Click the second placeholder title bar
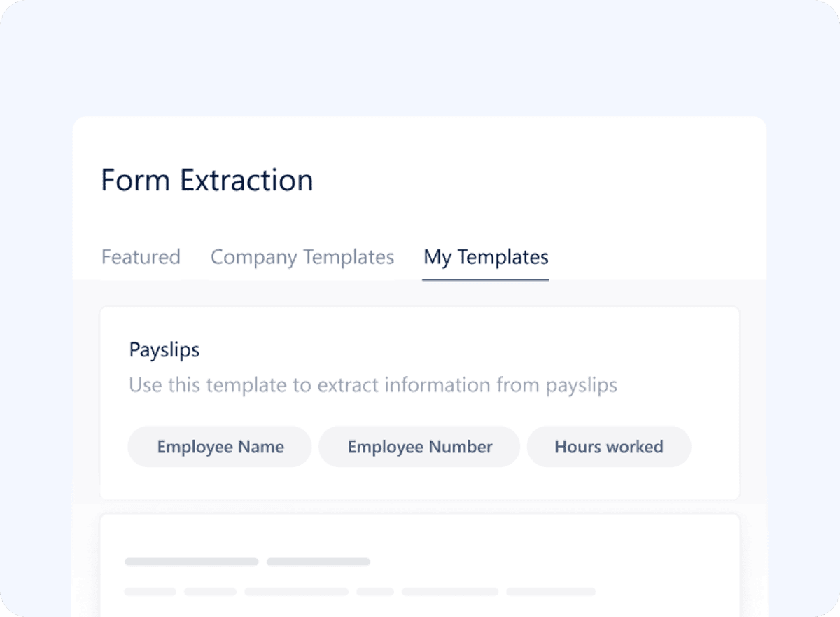This screenshot has width=840, height=617. [x=319, y=561]
